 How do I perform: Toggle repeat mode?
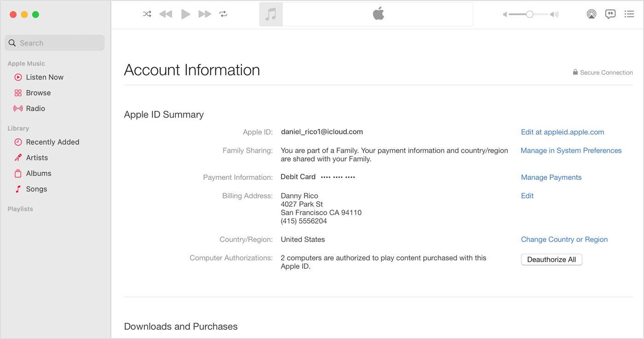click(x=224, y=14)
